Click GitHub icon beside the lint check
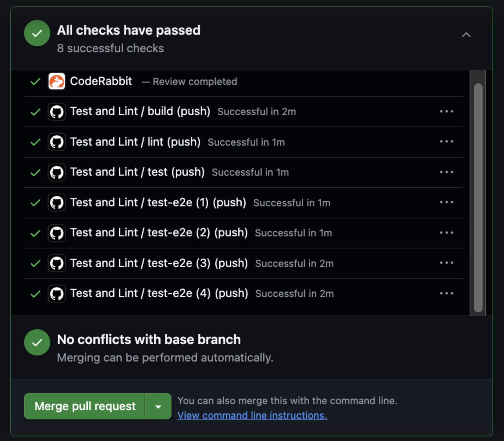This screenshot has width=504, height=441. click(x=57, y=142)
